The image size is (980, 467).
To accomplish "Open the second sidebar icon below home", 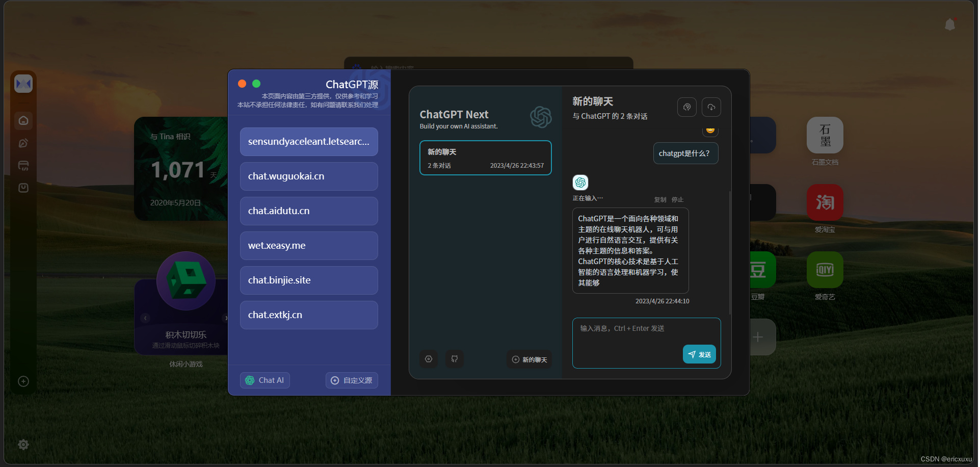I will 23,143.
